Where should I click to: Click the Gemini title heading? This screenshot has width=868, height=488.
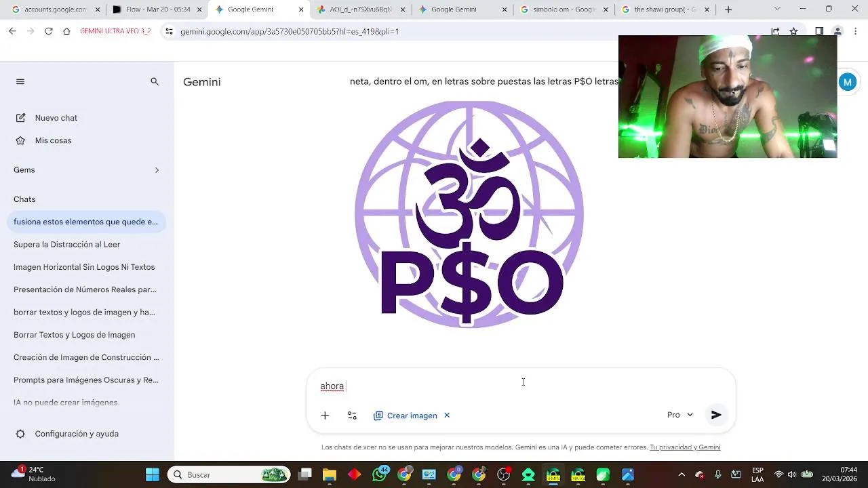(201, 82)
